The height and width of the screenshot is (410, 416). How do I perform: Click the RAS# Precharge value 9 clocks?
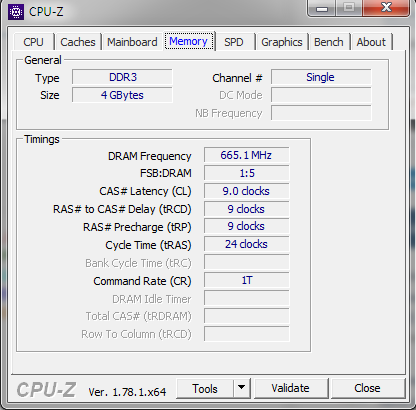click(246, 226)
